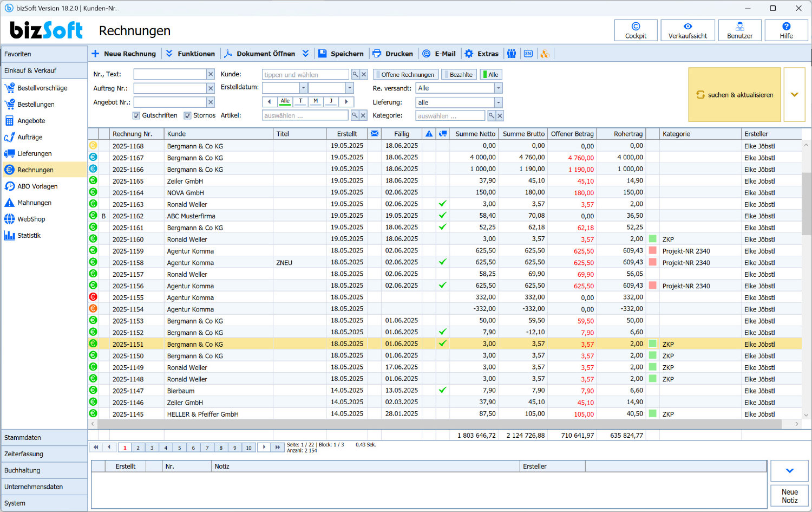Open the Re. versandt dropdown
This screenshot has height=512, width=812.
499,88
